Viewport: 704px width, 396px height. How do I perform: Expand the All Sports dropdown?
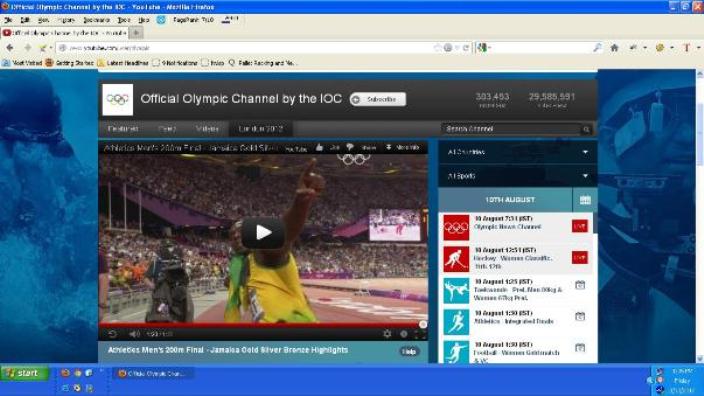[517, 176]
